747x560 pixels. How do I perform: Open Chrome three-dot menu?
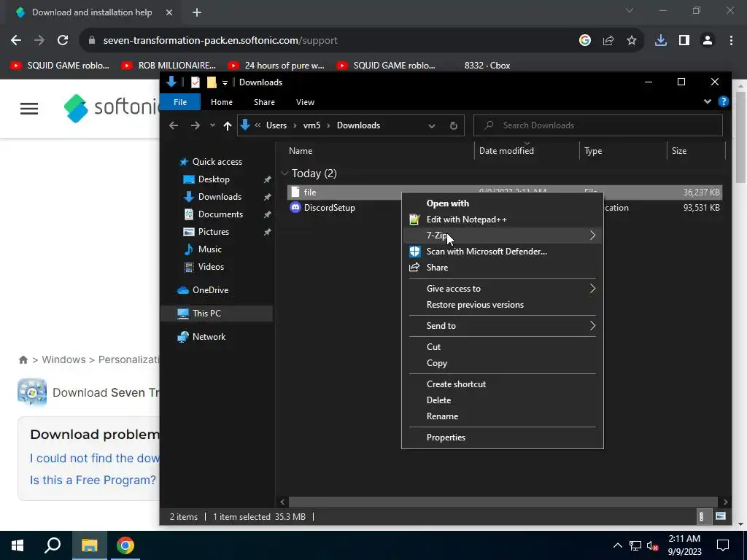point(731,41)
